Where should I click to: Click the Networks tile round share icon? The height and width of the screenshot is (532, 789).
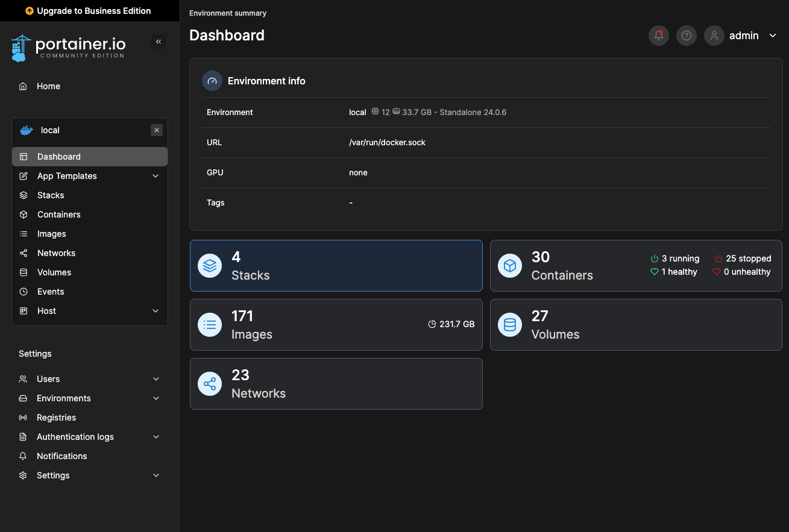pyautogui.click(x=210, y=384)
